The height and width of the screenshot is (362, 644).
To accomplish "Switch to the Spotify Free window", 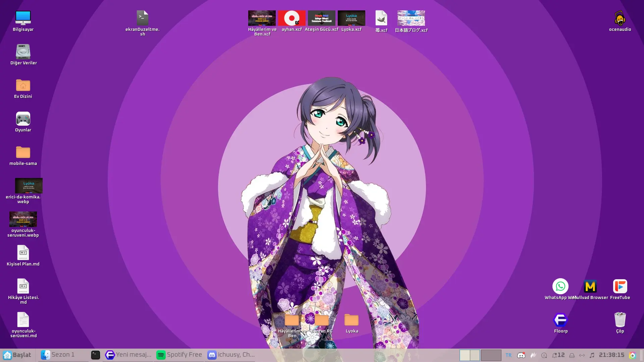I will click(179, 355).
